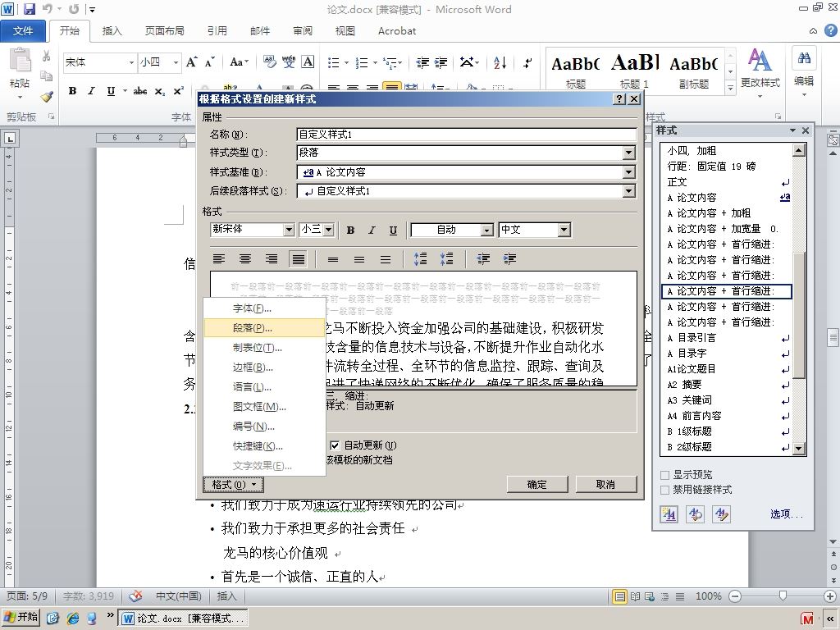The width and height of the screenshot is (840, 630).
Task: Toggle Italic in the style dialog
Action: pyautogui.click(x=372, y=230)
